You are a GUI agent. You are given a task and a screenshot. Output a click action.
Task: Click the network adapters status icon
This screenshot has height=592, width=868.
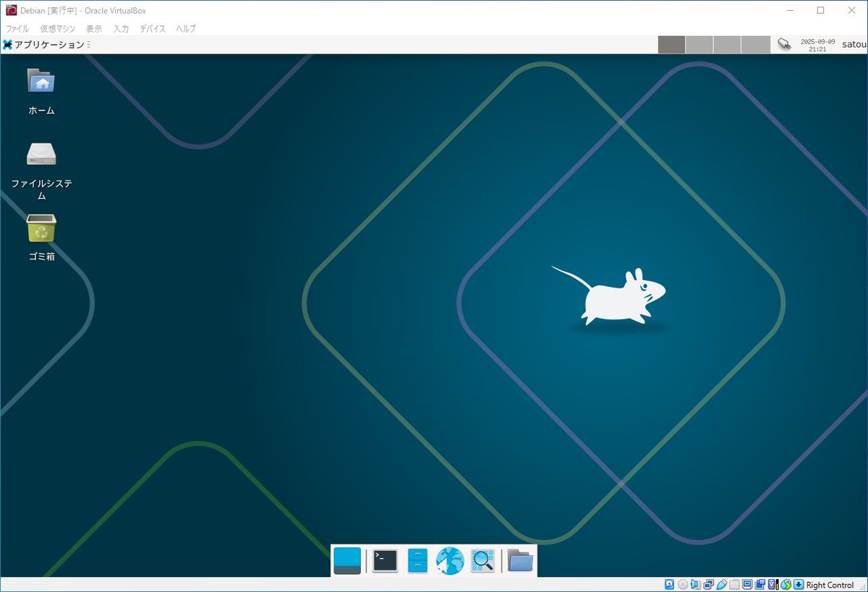point(708,585)
